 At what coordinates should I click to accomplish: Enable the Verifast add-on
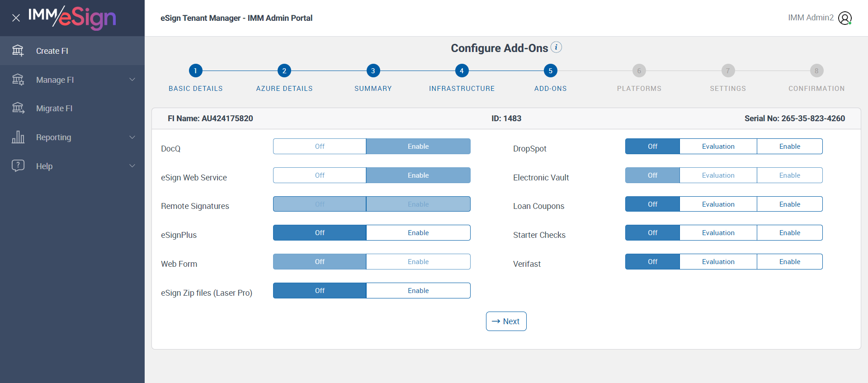pyautogui.click(x=789, y=262)
